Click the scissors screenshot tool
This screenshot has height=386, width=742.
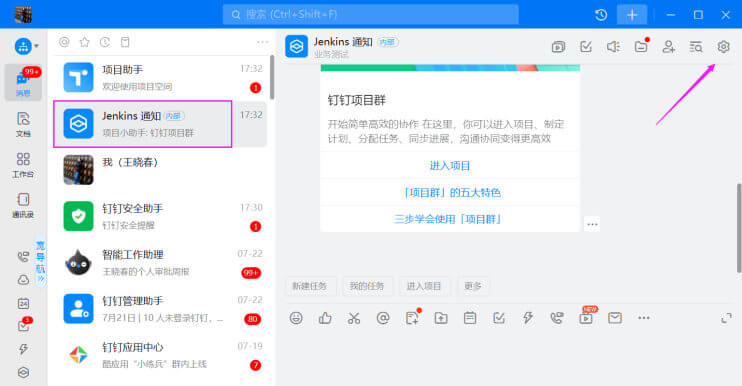(354, 318)
